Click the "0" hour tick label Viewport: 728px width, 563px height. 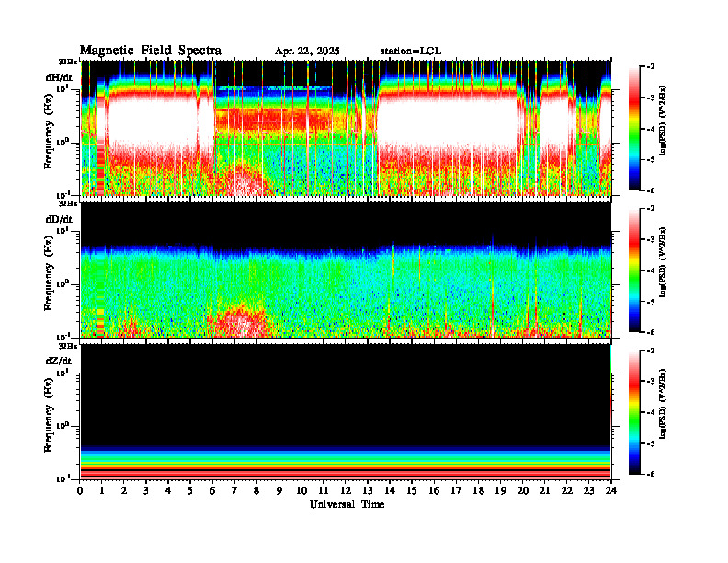click(80, 490)
